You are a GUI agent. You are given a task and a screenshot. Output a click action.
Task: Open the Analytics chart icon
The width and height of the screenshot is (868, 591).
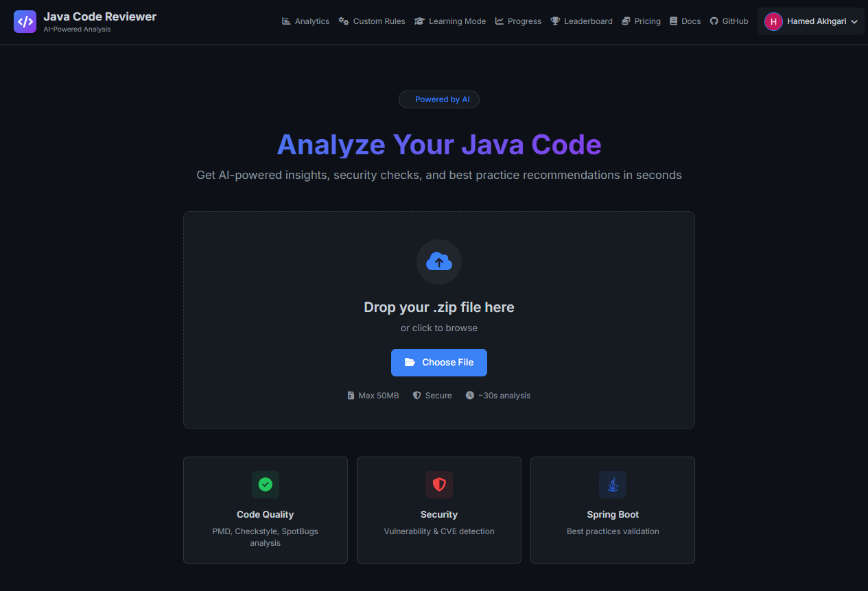(x=285, y=21)
